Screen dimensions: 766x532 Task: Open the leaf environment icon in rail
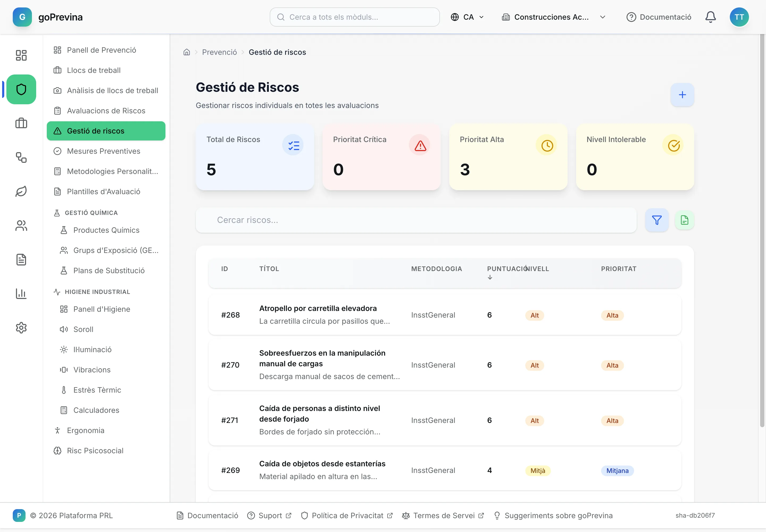pos(21,192)
